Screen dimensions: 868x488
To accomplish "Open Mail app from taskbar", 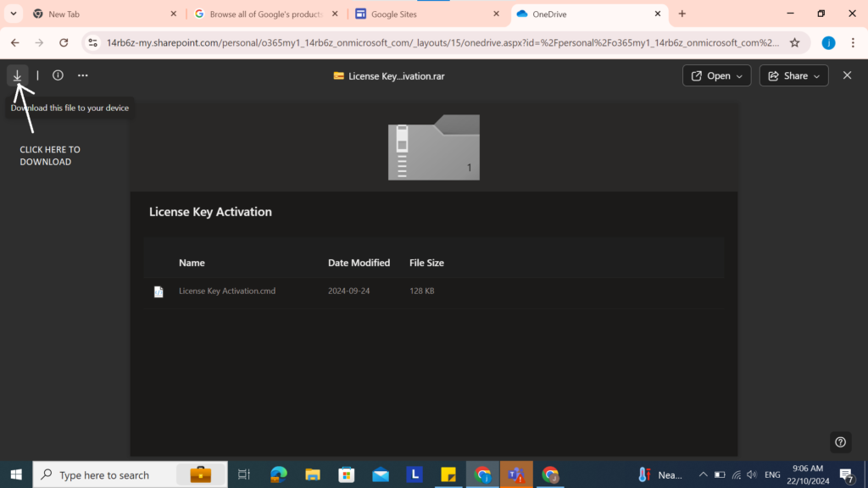I will 381,474.
